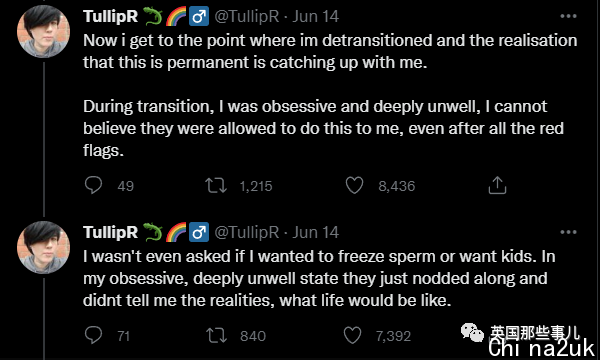Screen dimensions: 600x360
Task: Like the first tweet with 8,436 likes
Action: 354,186
